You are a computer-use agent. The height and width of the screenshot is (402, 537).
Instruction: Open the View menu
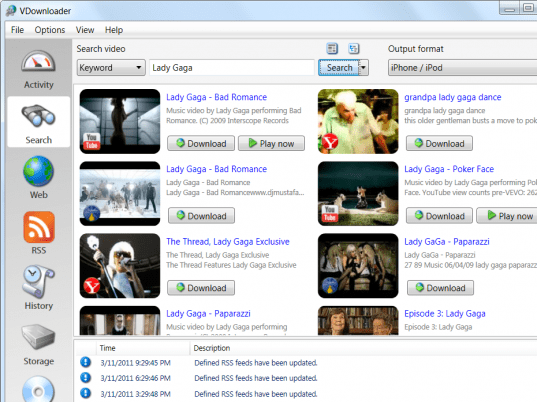click(x=85, y=30)
